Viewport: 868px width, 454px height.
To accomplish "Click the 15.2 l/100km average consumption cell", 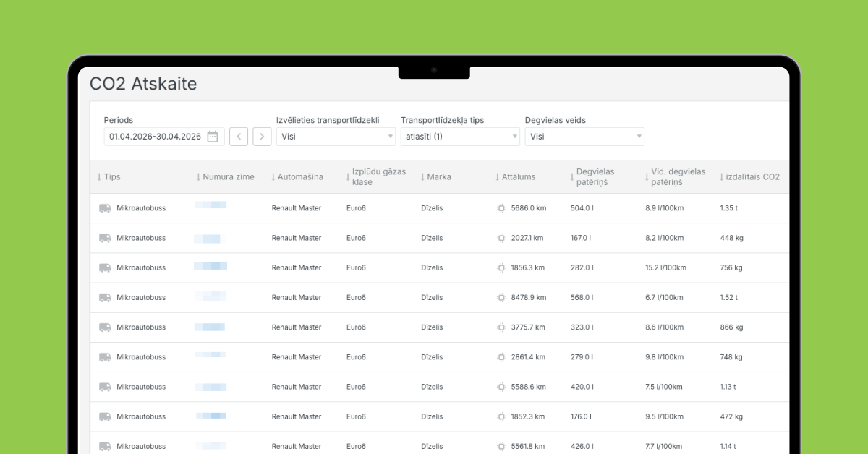I will click(665, 267).
